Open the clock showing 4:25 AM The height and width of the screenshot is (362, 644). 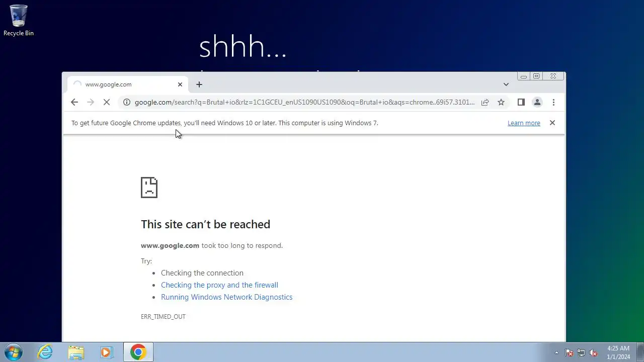pyautogui.click(x=618, y=352)
